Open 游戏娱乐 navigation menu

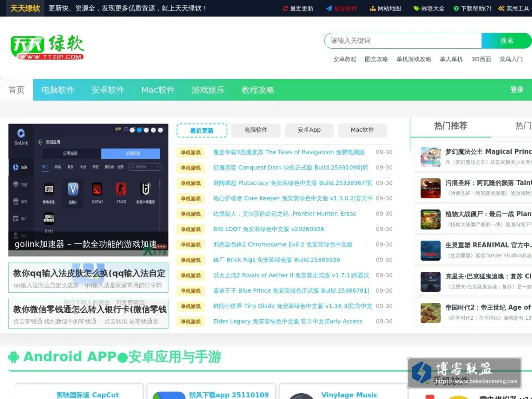[208, 90]
